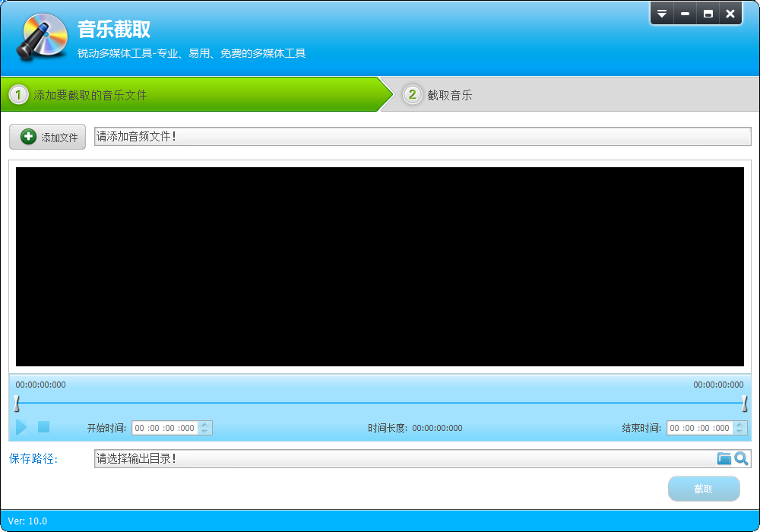Close the 音乐截取 window

coord(730,14)
